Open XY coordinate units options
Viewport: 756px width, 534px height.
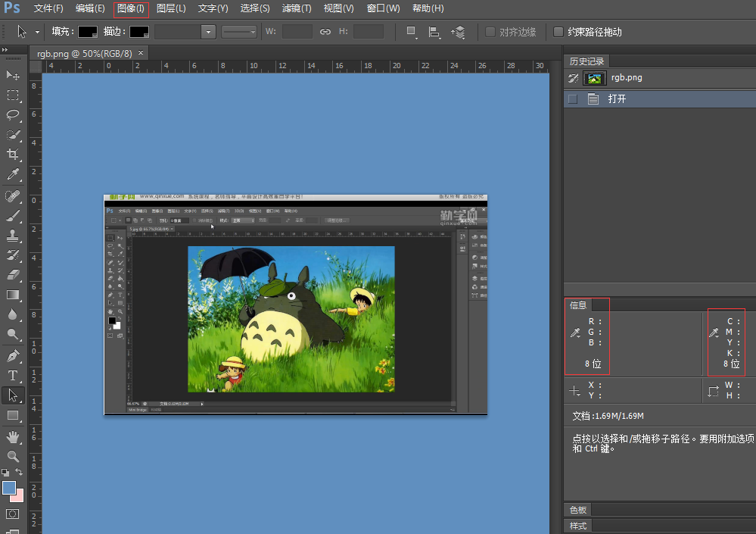point(574,391)
